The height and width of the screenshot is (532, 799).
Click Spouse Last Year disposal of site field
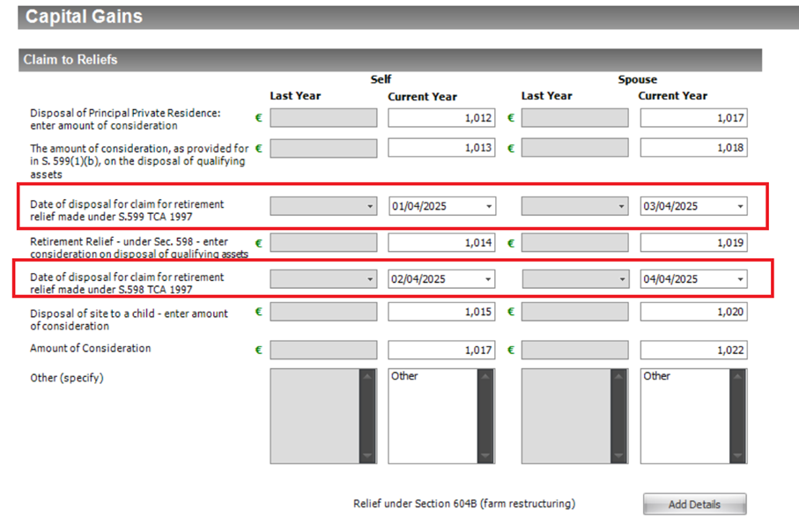click(x=574, y=311)
